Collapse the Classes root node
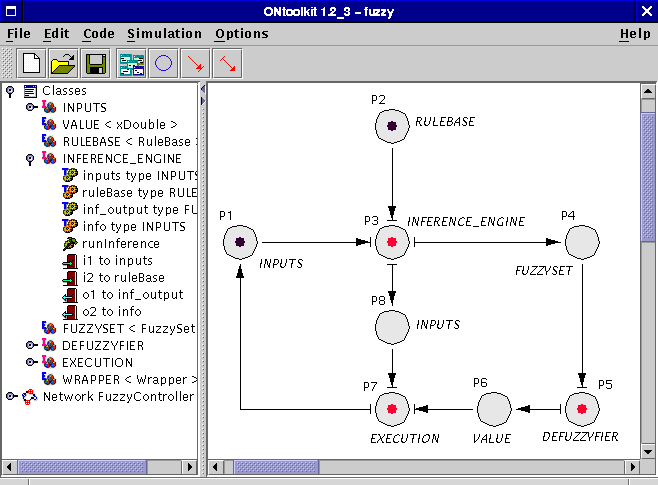Image resolution: width=658 pixels, height=485 pixels. pos(10,91)
